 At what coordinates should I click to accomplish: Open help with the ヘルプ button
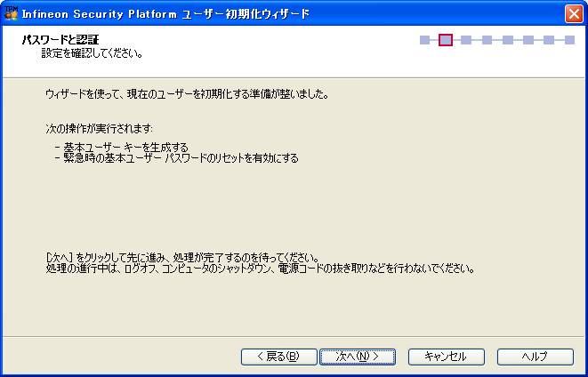click(x=536, y=357)
